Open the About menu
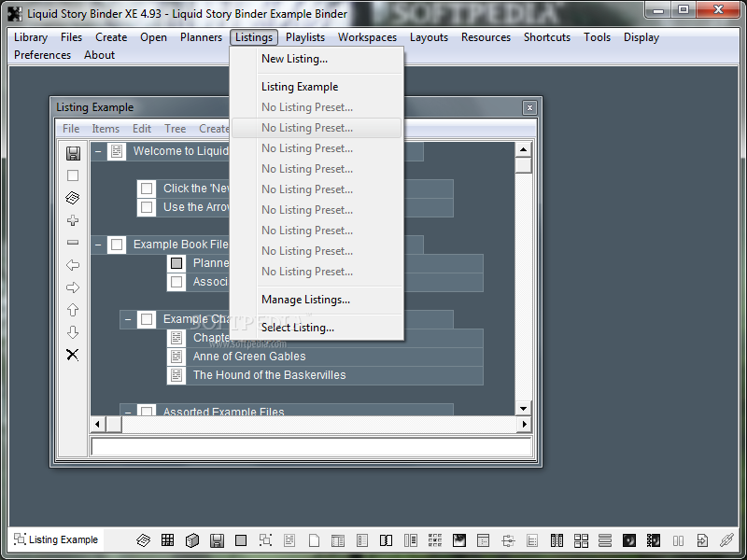Image resolution: width=747 pixels, height=560 pixels. 99,55
